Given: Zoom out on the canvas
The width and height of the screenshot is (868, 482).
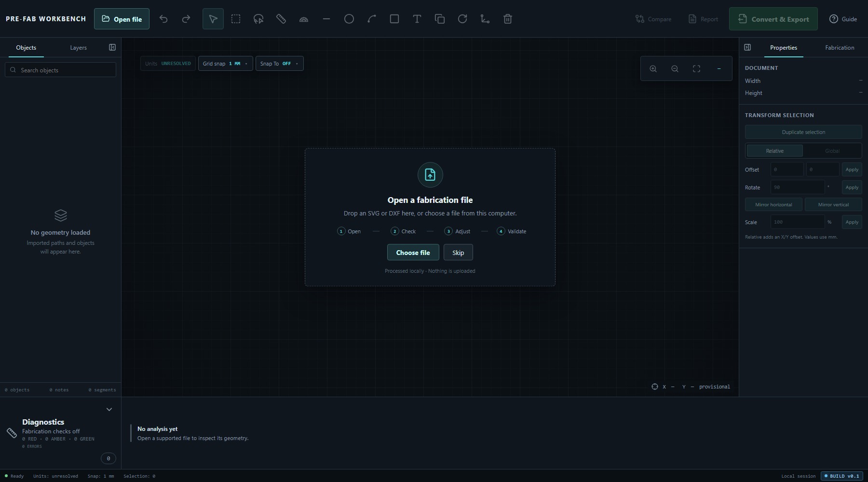Looking at the screenshot, I should coord(675,69).
